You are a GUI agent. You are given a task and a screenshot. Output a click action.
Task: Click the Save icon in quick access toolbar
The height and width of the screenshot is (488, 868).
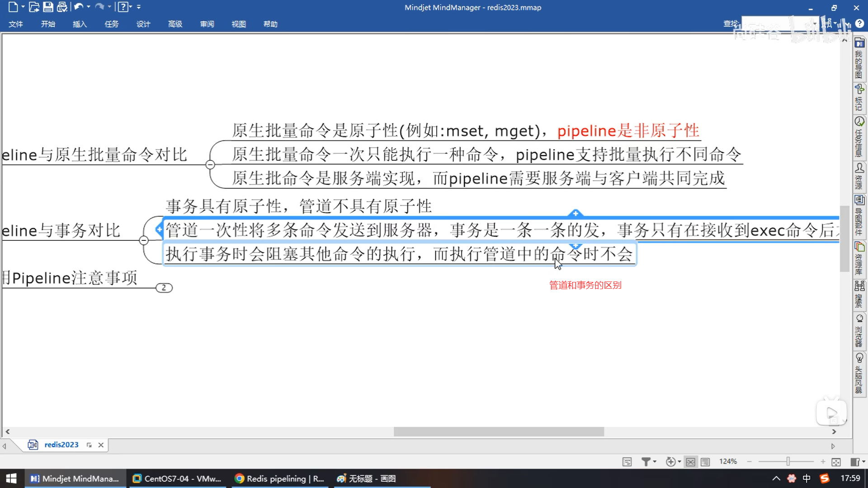click(x=48, y=7)
